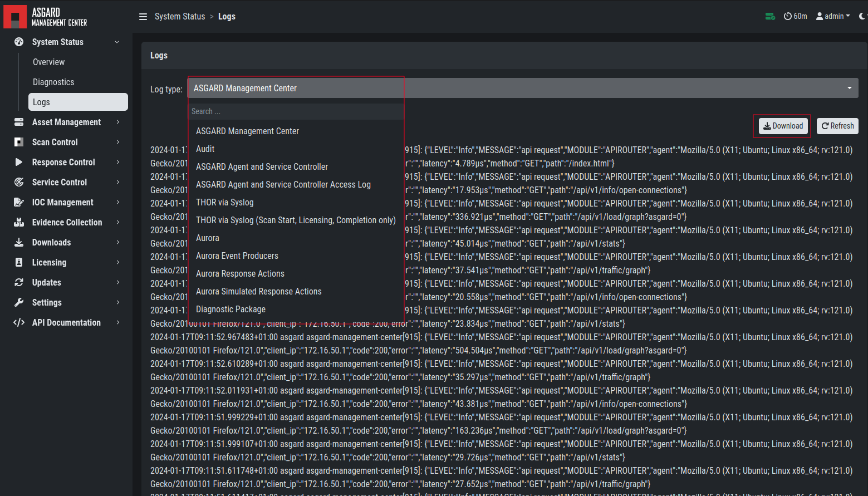Open IOC Management in sidebar

coord(62,202)
